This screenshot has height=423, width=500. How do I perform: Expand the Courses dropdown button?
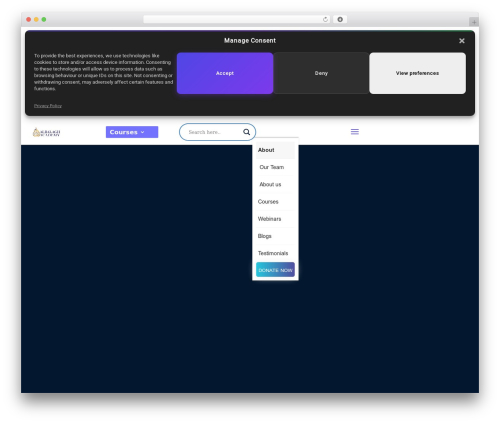coord(132,132)
